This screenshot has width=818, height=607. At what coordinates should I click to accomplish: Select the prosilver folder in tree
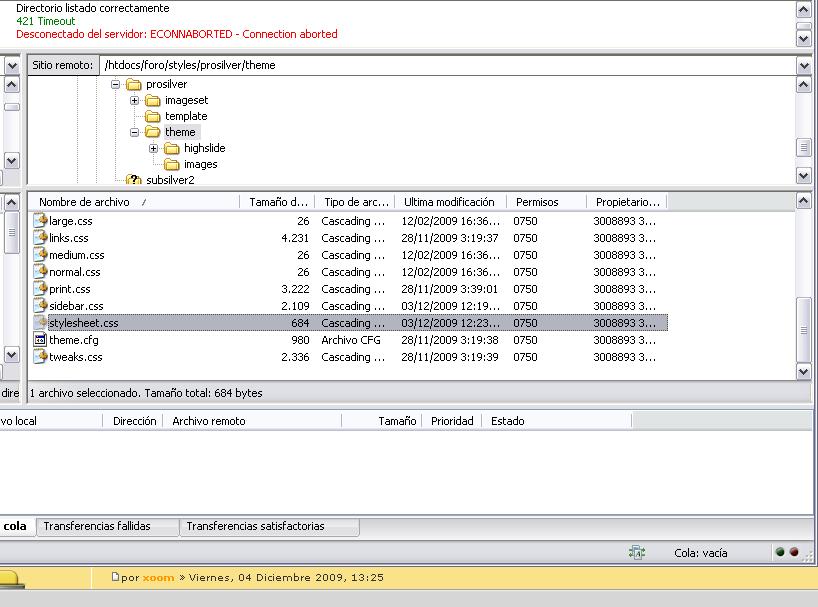(x=166, y=84)
